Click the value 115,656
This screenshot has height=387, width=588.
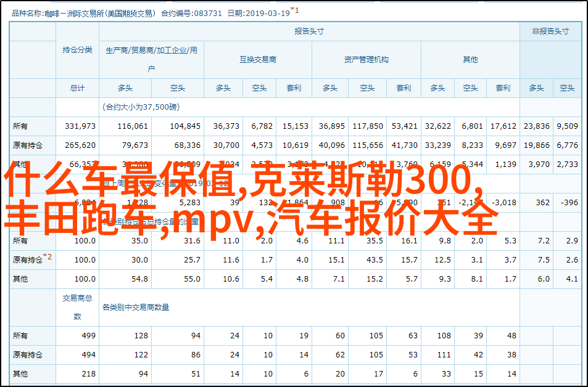368,145
